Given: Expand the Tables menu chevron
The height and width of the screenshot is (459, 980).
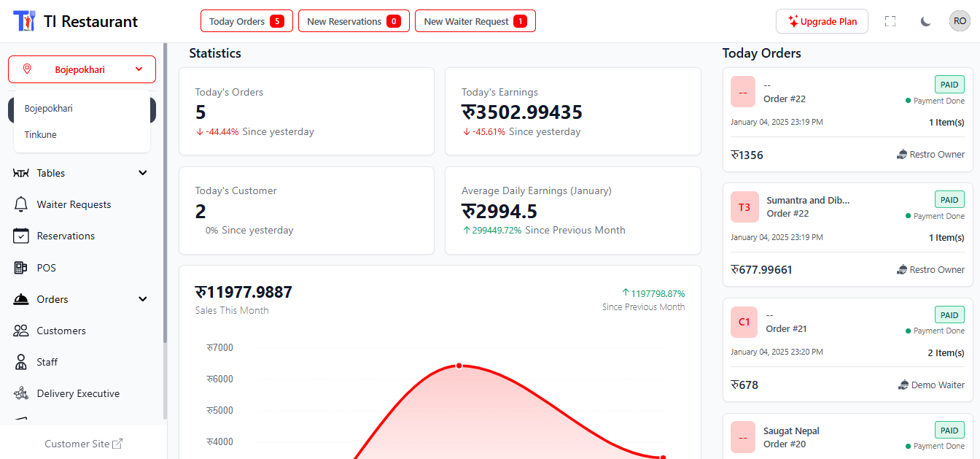Looking at the screenshot, I should [143, 173].
